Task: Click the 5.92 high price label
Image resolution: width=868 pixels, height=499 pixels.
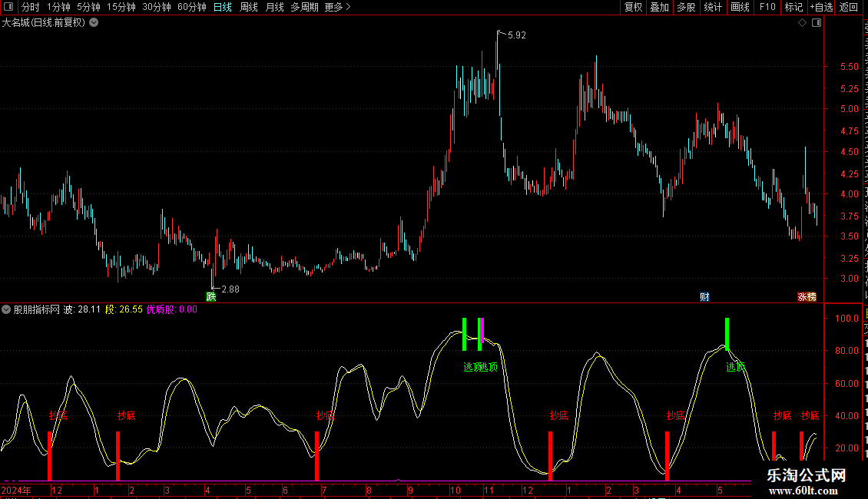Action: (516, 35)
